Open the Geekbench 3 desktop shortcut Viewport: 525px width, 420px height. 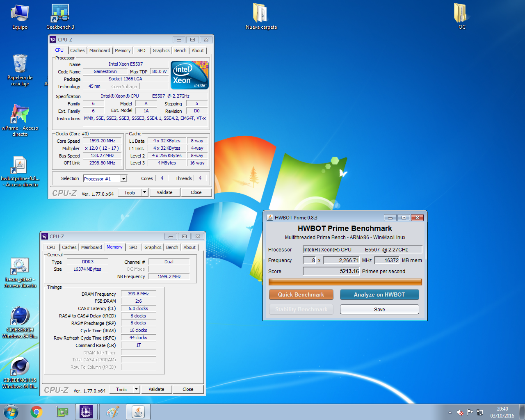tap(60, 17)
